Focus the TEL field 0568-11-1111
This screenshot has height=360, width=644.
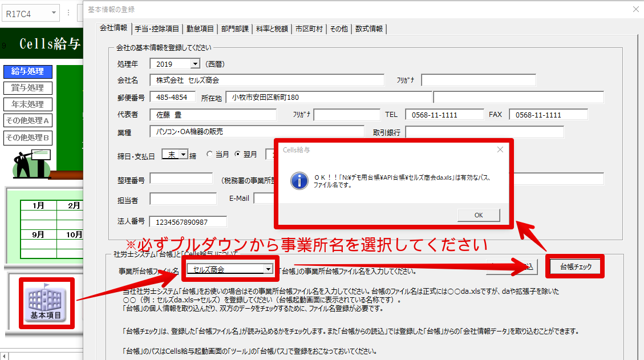click(444, 115)
